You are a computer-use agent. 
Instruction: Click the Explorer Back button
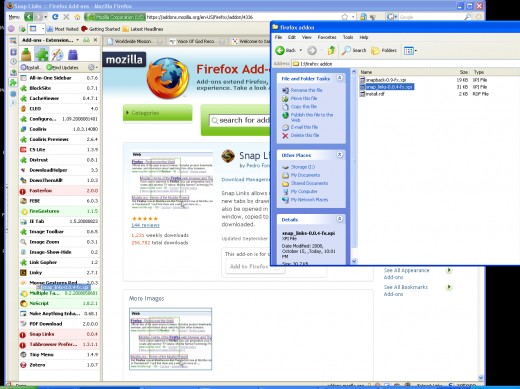coord(286,50)
